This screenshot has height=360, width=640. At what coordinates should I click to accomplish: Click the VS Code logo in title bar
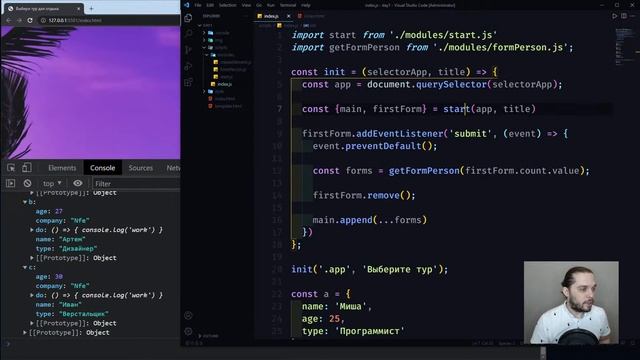click(x=187, y=5)
